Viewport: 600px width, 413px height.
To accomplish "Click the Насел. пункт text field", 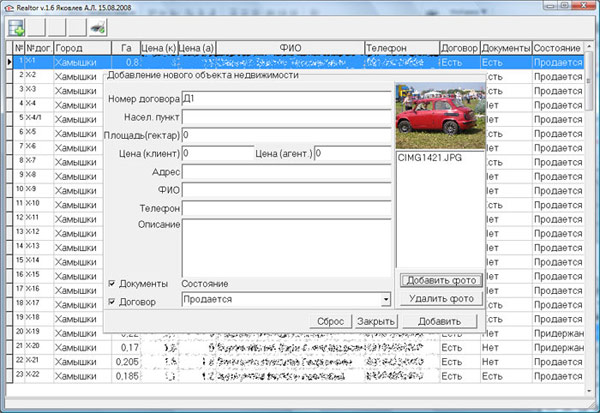I will pos(286,117).
